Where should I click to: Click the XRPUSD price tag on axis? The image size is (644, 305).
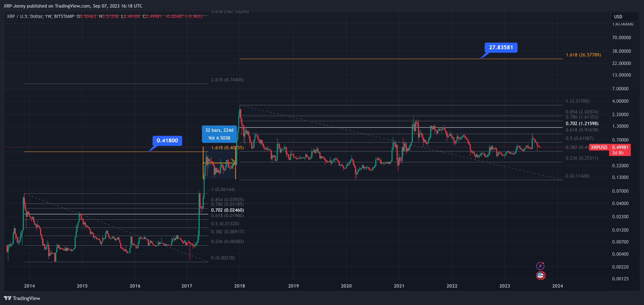click(599, 147)
